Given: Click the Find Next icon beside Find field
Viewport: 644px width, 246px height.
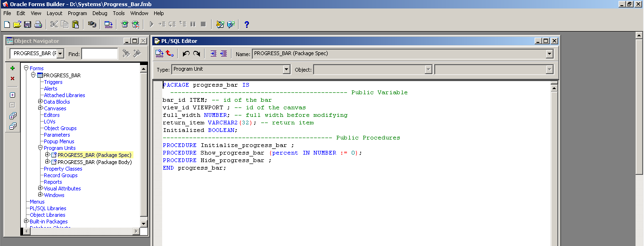Looking at the screenshot, I should click(126, 54).
